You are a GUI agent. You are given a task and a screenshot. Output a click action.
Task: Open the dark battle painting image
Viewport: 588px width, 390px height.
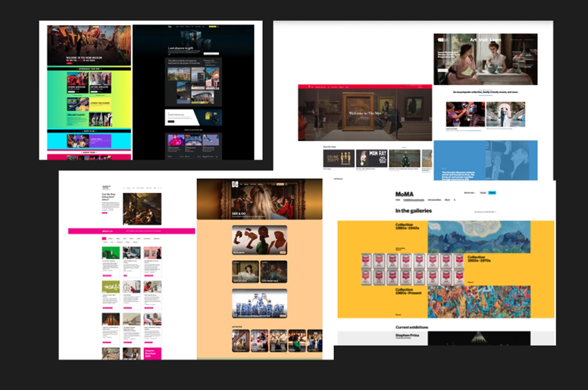pyautogui.click(x=142, y=209)
